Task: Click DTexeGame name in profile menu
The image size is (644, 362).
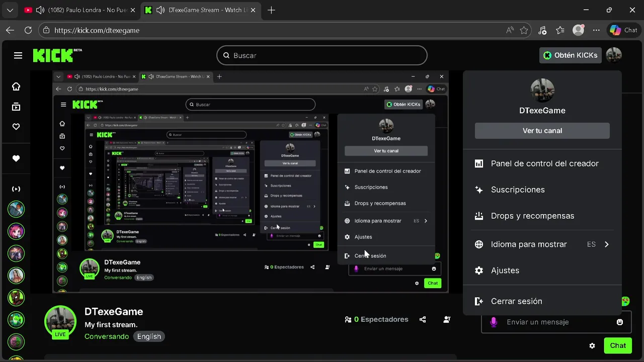Action: click(x=542, y=111)
